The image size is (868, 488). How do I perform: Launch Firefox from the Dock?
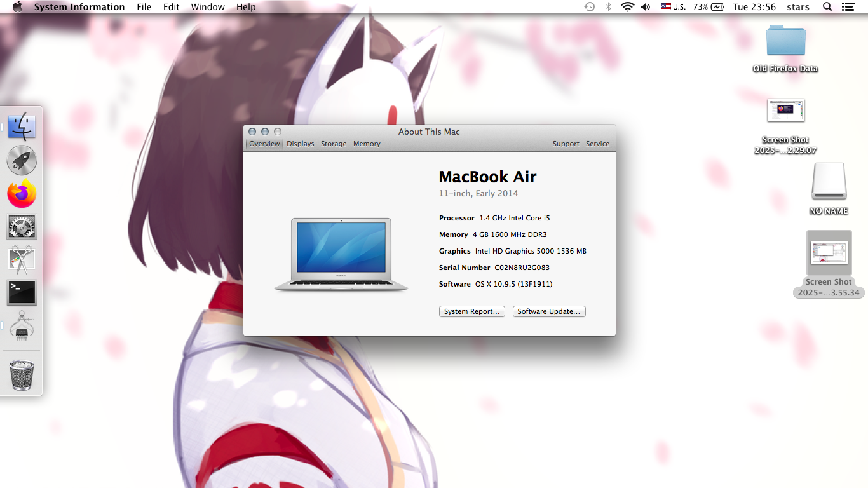(22, 193)
